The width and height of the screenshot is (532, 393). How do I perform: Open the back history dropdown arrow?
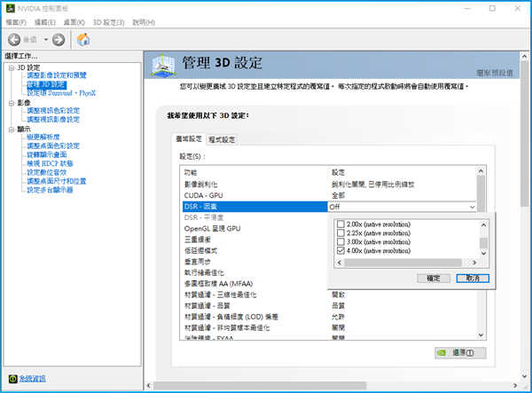point(46,40)
